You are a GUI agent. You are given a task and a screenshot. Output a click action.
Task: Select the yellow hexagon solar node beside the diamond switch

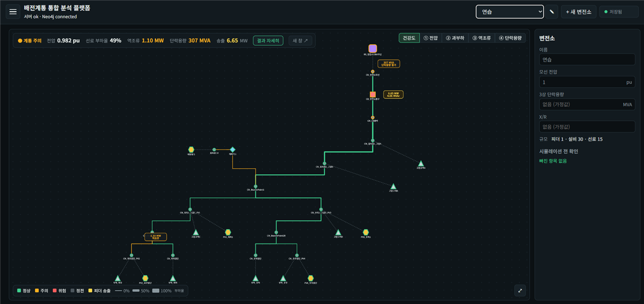191,149
